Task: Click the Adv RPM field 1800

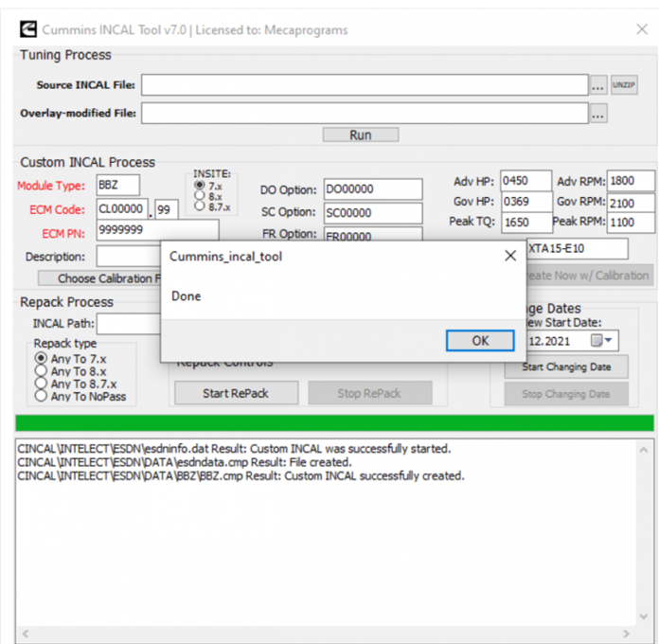Action: point(631,181)
